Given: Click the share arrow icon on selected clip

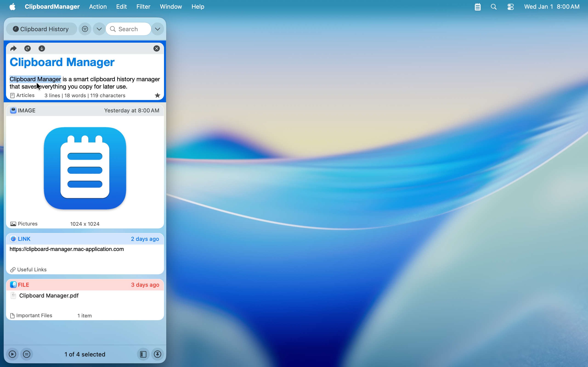Looking at the screenshot, I should point(13,49).
